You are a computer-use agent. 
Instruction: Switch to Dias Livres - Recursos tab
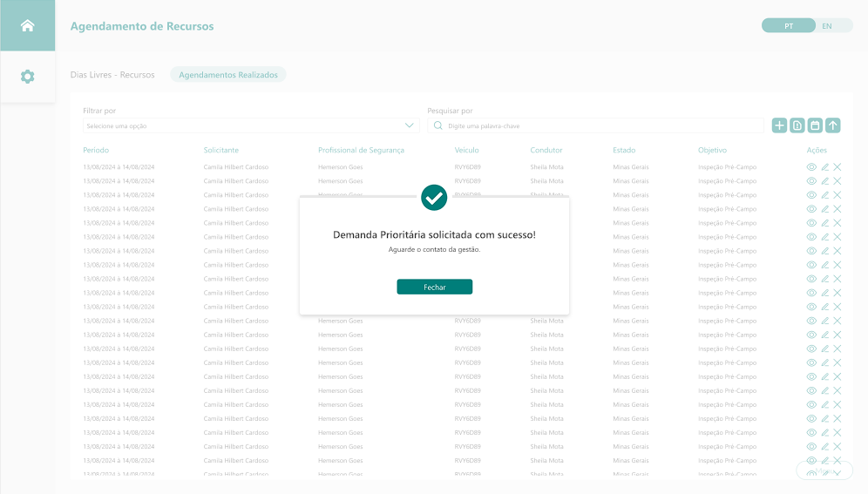112,75
